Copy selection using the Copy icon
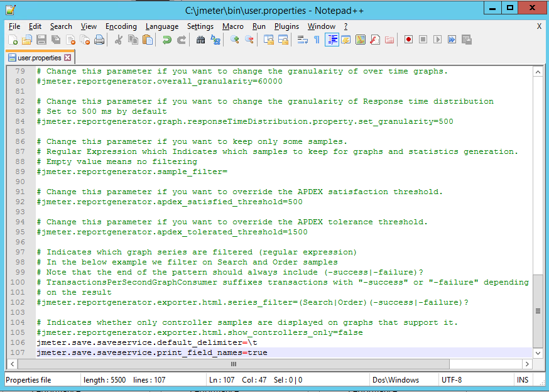 (133, 40)
